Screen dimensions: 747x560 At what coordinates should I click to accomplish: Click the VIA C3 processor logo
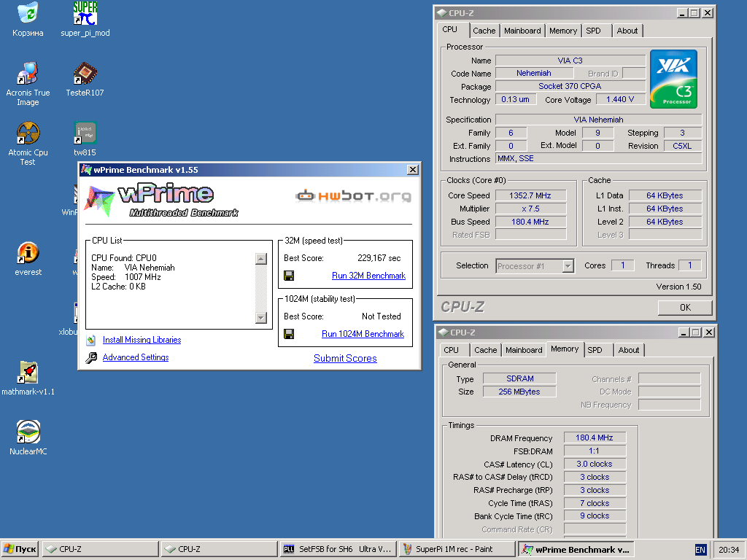[x=673, y=79]
